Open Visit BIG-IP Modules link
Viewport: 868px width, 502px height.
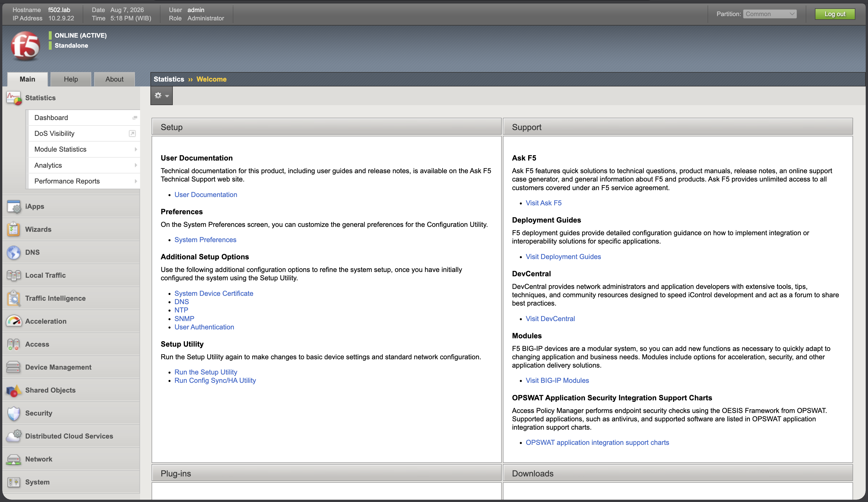(x=557, y=380)
